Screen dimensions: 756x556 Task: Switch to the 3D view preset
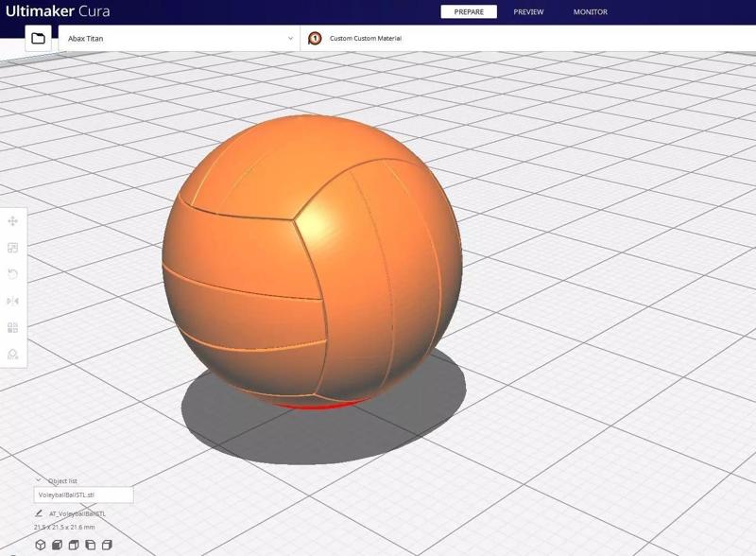click(40, 545)
